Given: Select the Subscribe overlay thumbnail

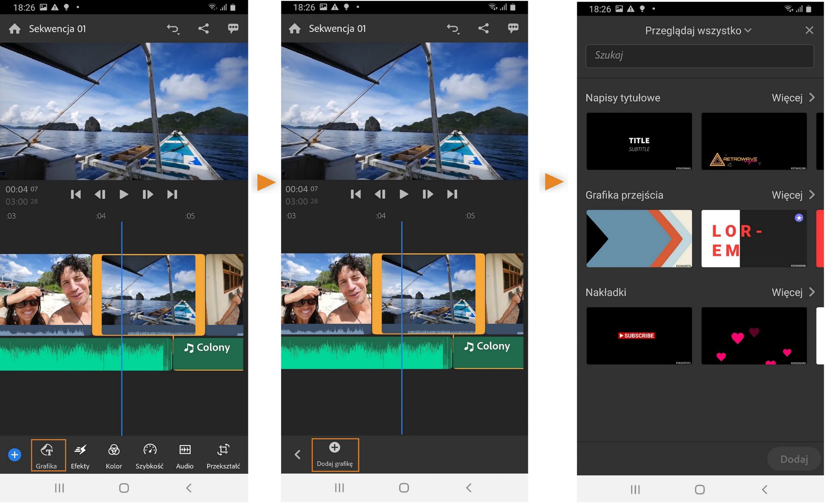Looking at the screenshot, I should point(639,336).
